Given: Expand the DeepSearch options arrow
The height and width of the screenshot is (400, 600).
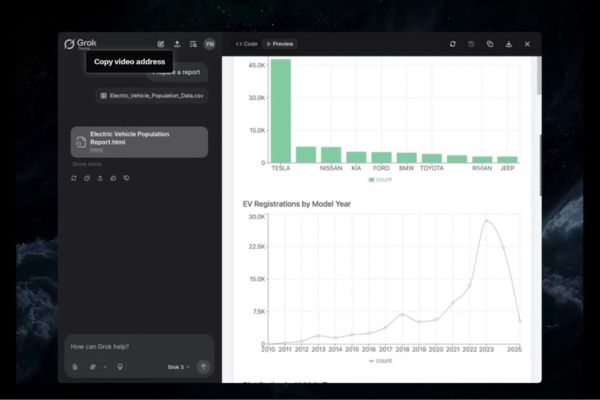Looking at the screenshot, I should tap(105, 367).
